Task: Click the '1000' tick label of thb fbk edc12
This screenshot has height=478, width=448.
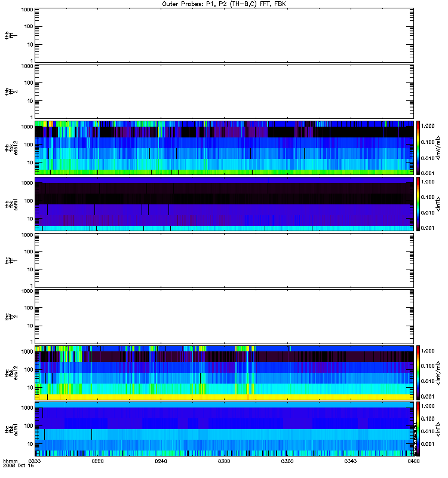Action: click(27, 127)
